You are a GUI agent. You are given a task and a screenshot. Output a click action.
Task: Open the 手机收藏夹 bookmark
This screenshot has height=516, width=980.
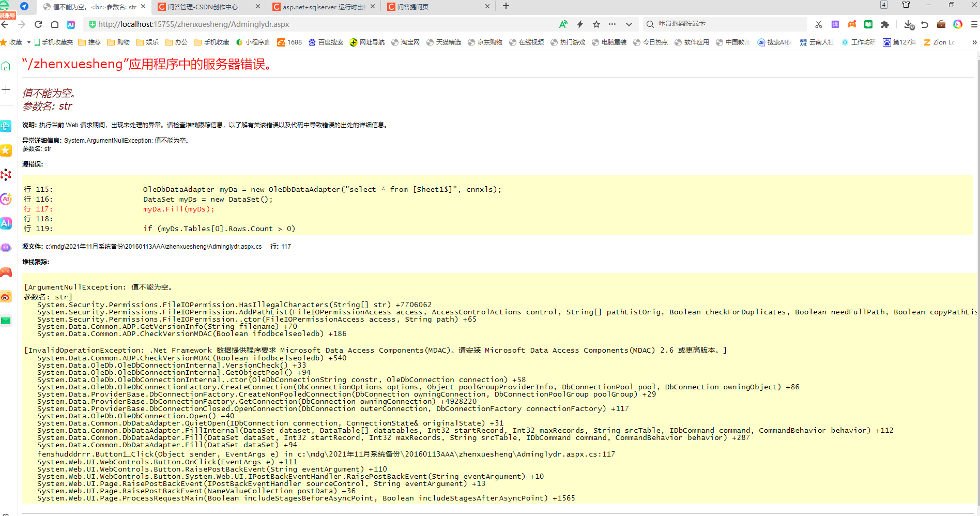tap(54, 42)
